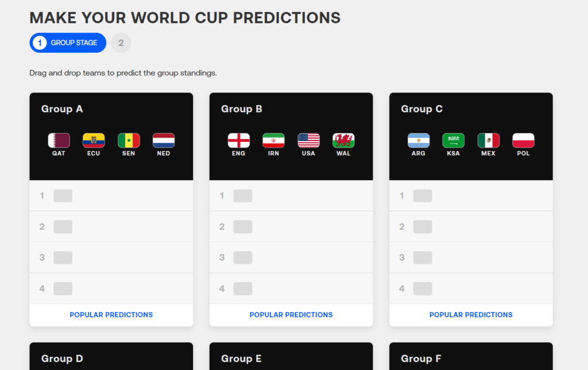The height and width of the screenshot is (370, 588).
Task: Switch to the Group Stage step
Action: coord(68,42)
